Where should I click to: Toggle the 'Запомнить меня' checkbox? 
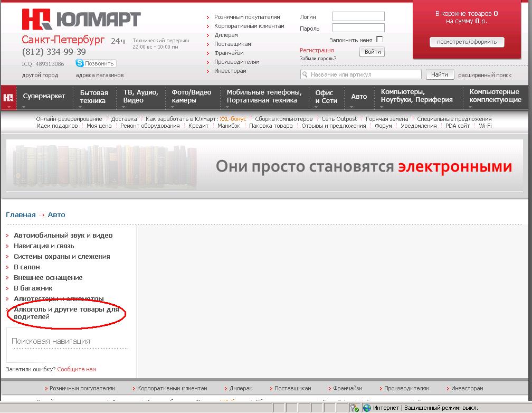[x=379, y=40]
